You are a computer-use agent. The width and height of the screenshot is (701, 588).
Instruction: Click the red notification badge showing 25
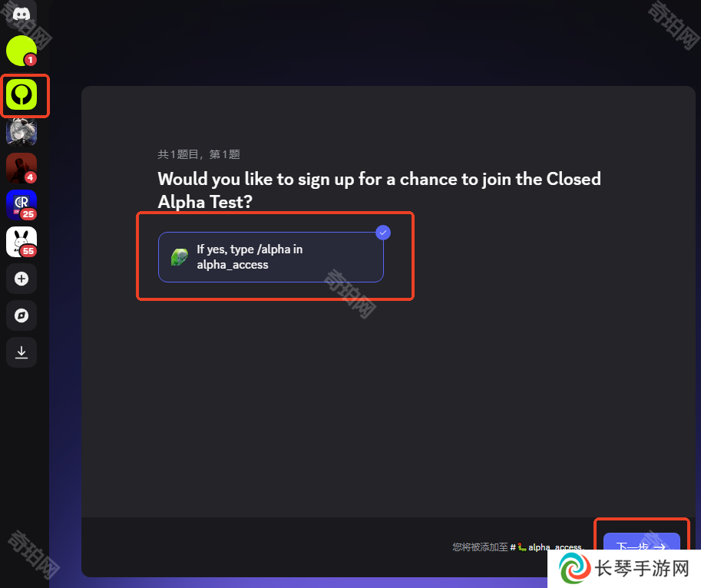[28, 214]
